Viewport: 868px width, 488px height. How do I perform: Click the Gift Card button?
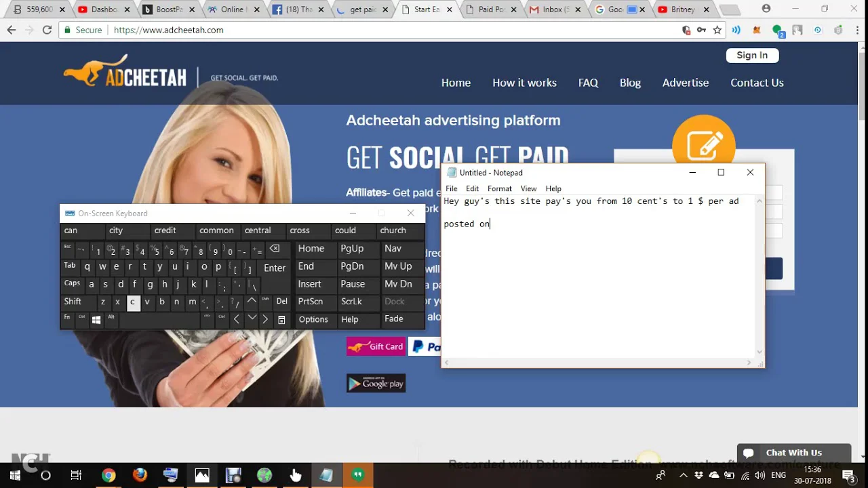pyautogui.click(x=376, y=346)
